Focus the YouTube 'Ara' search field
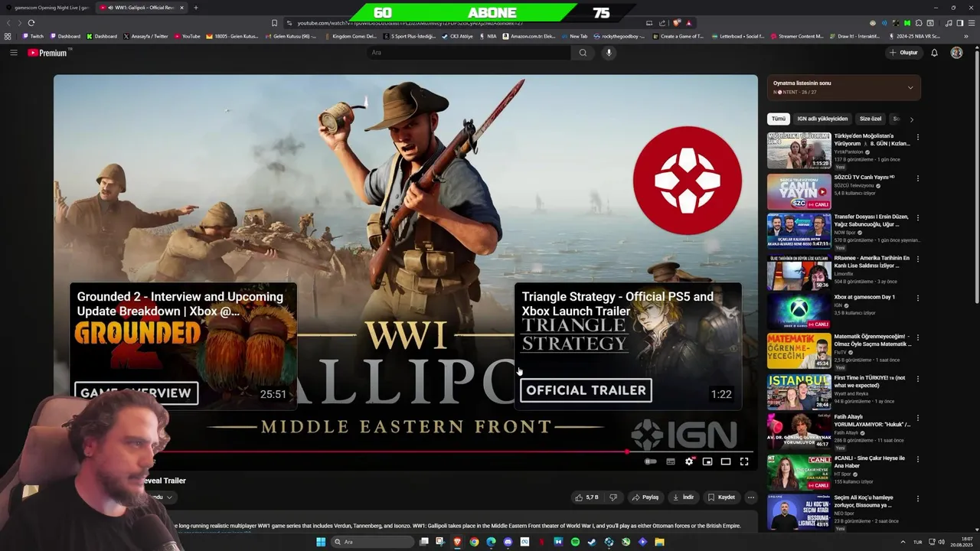The width and height of the screenshot is (980, 551). pyautogui.click(x=469, y=53)
